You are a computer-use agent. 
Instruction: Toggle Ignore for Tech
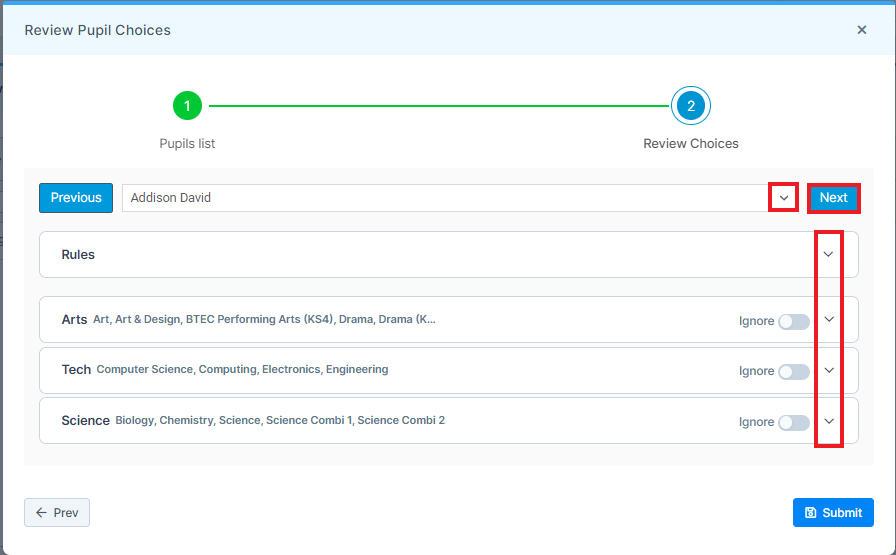click(x=794, y=372)
